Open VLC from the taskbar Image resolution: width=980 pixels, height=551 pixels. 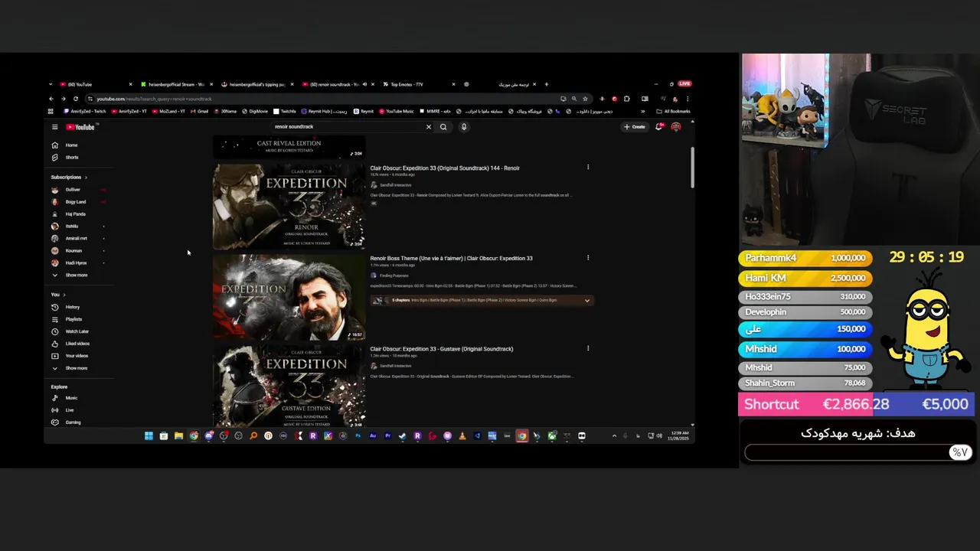tap(462, 436)
